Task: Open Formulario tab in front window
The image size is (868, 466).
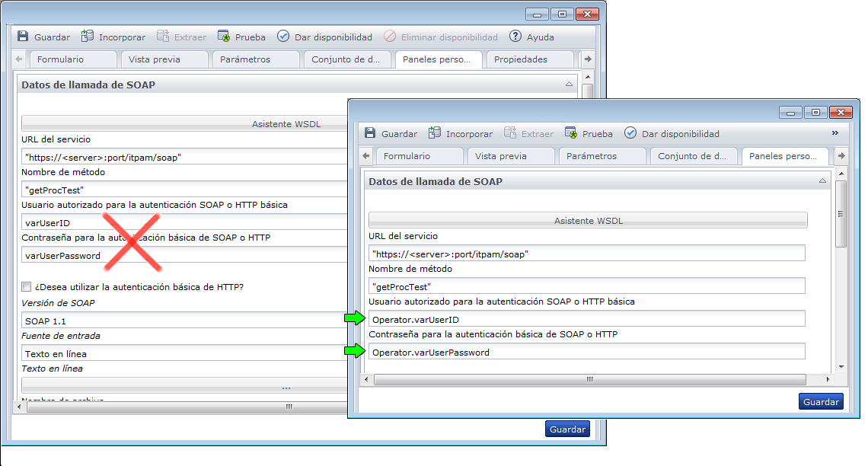Action: (x=420, y=156)
